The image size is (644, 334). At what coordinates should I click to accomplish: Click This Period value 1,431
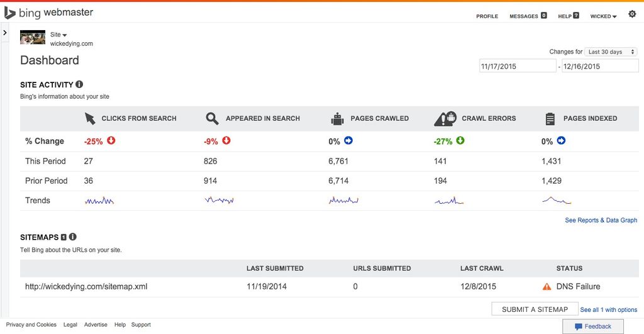[551, 161]
